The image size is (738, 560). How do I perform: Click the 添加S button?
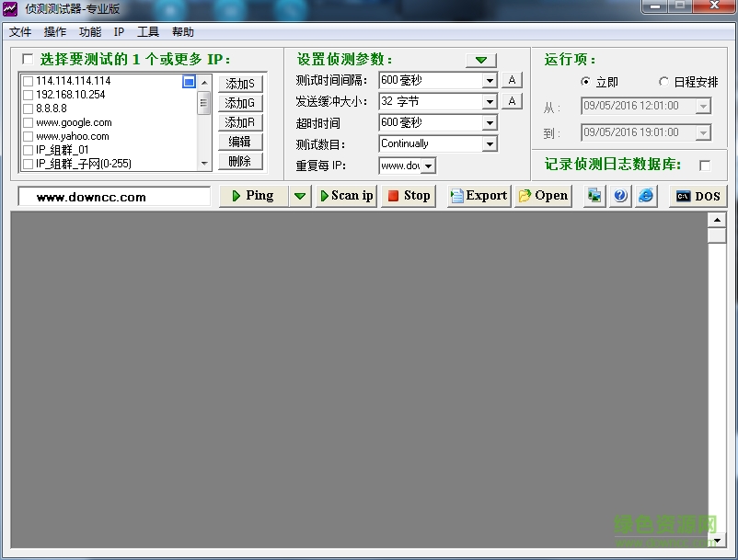242,83
